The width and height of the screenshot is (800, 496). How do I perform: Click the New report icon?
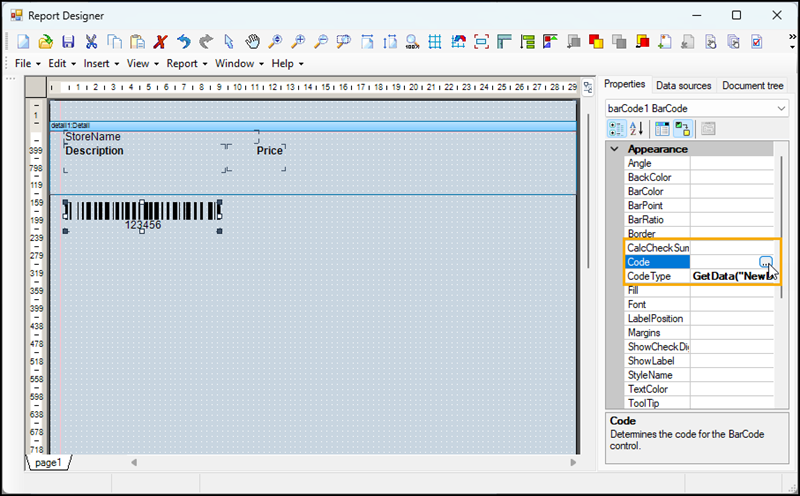point(23,41)
